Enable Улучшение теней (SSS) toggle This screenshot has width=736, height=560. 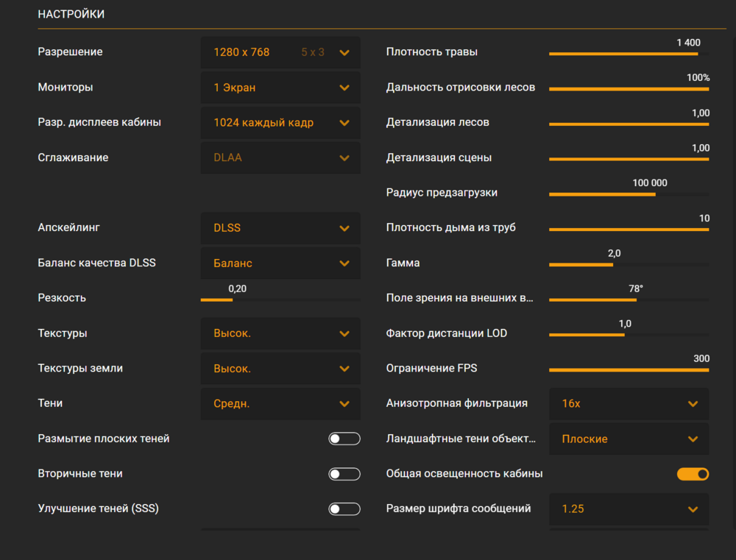[344, 509]
